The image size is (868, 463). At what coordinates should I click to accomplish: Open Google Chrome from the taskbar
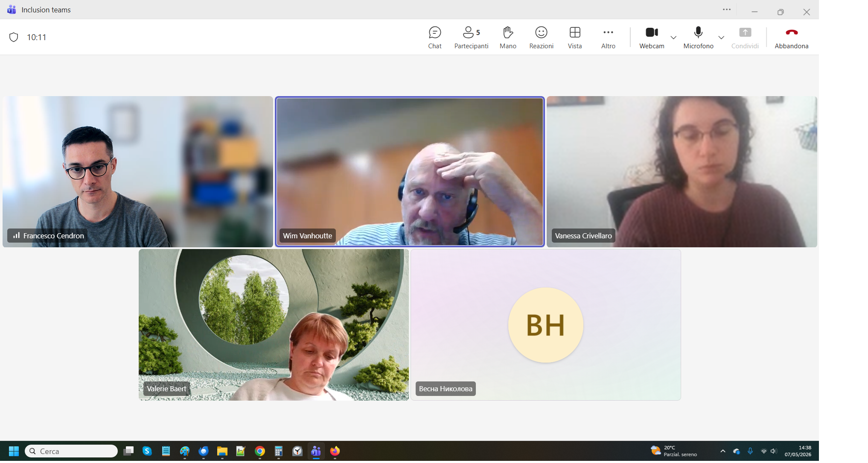coord(259,451)
